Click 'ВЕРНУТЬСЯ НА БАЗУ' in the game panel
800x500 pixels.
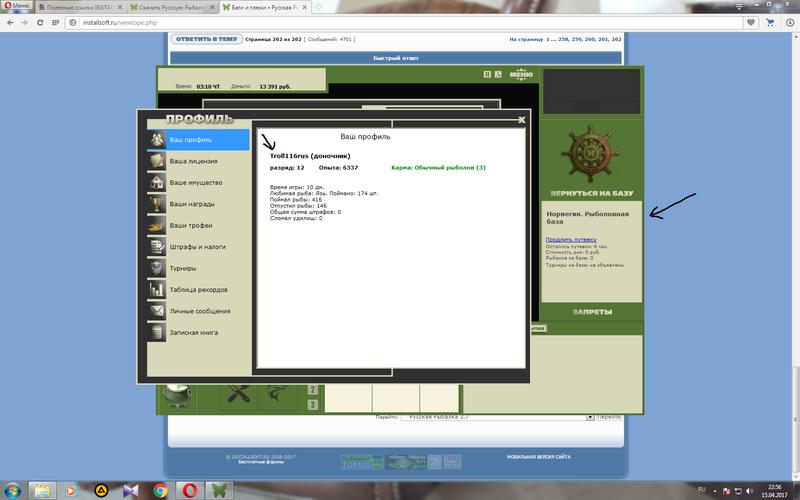591,193
